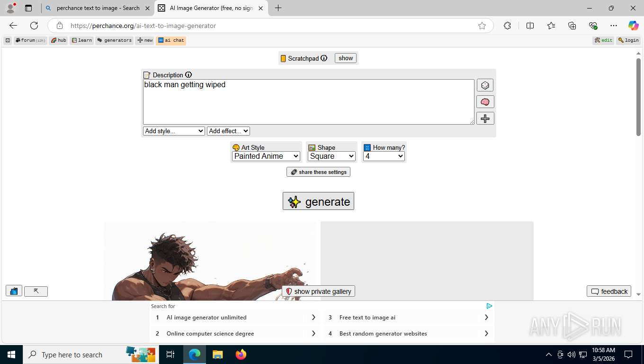
Task: Click into the description text area
Action: tap(308, 102)
